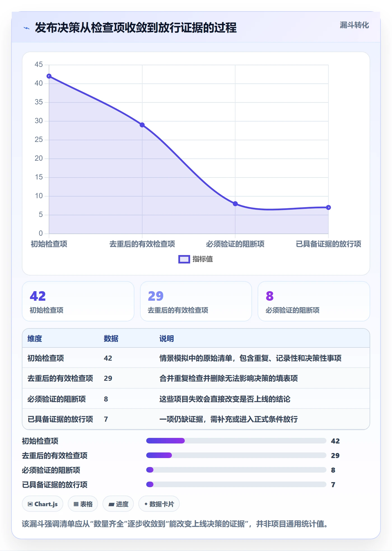Click the 进度 tag chip

coord(118,504)
